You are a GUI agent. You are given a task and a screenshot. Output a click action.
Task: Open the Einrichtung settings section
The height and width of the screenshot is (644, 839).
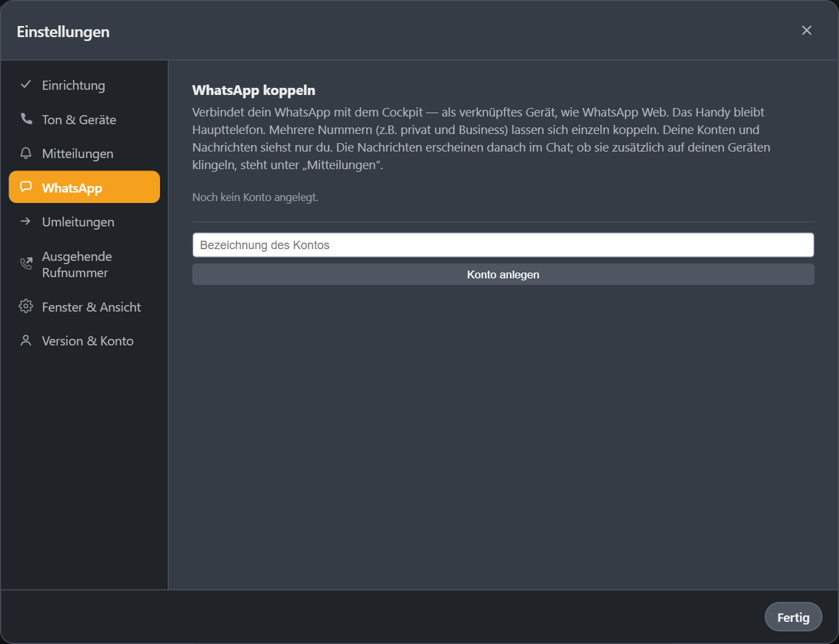[x=85, y=85]
